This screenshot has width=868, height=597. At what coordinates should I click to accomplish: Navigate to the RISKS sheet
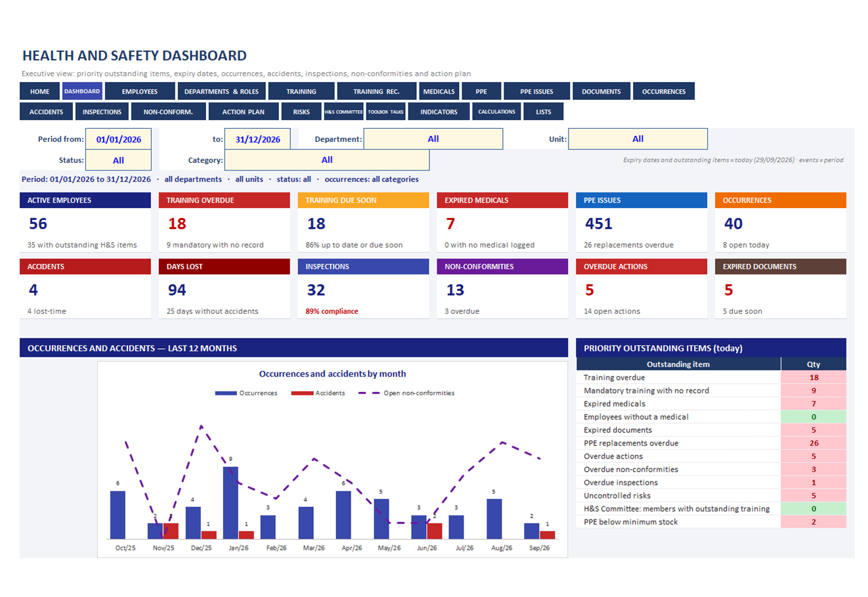click(x=301, y=112)
